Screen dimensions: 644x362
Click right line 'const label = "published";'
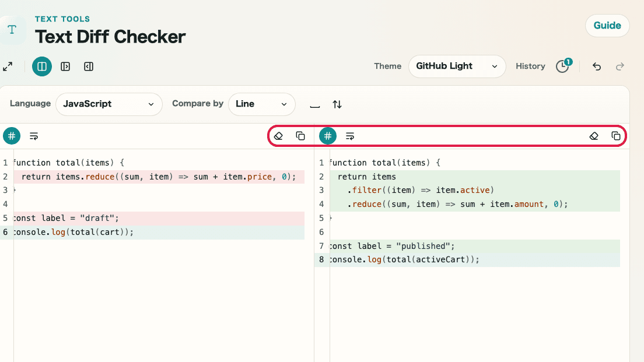coord(475,246)
